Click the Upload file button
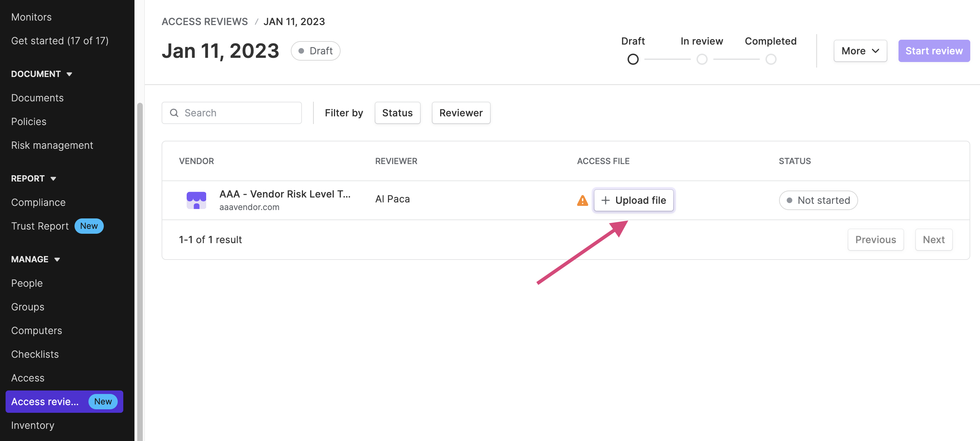Viewport: 980px width, 441px height. click(633, 201)
